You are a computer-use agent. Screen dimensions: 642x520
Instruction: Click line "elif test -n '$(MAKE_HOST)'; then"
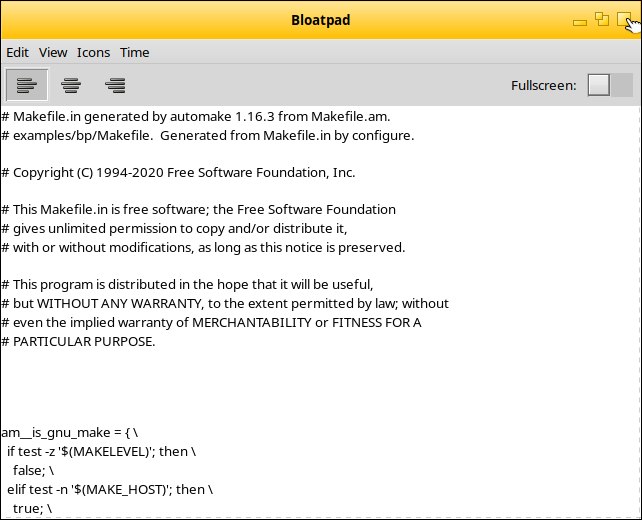(x=110, y=490)
